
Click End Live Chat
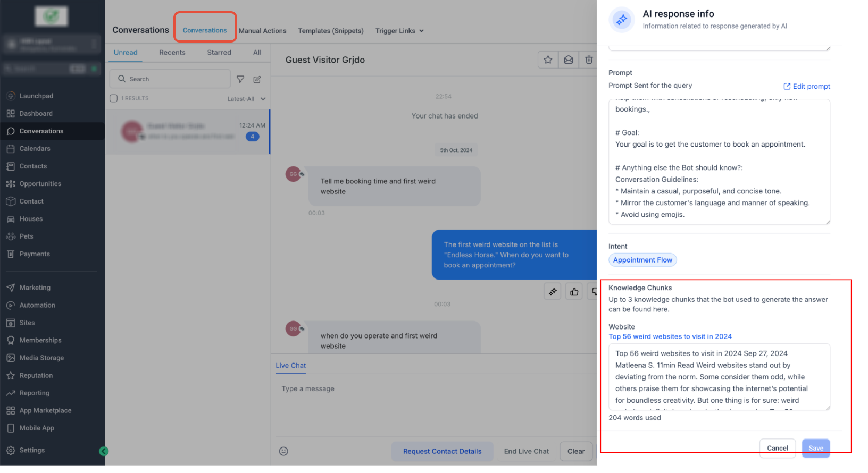pyautogui.click(x=527, y=451)
